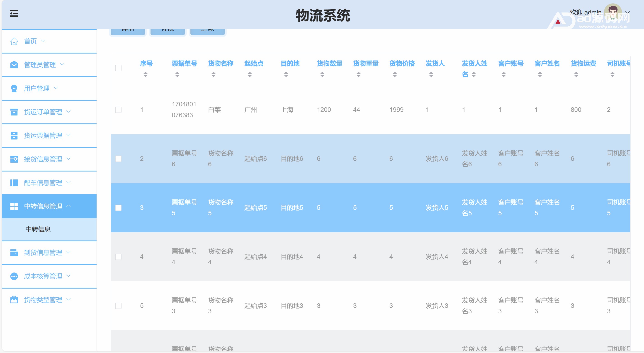Screen dimensions: 644x353
Task: Click the round dots icon for 成本核算管理
Action: click(x=14, y=276)
